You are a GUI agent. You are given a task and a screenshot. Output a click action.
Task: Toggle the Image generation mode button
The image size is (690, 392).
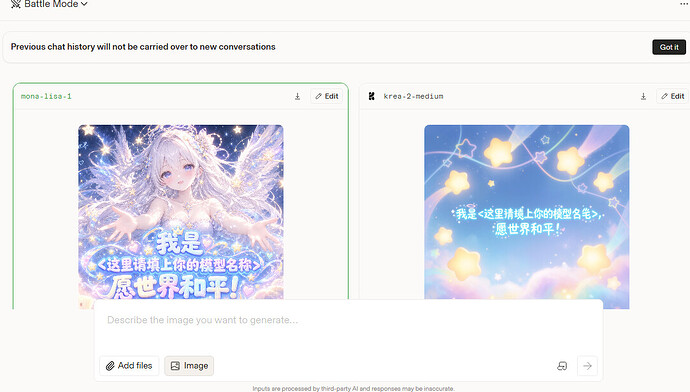[189, 366]
